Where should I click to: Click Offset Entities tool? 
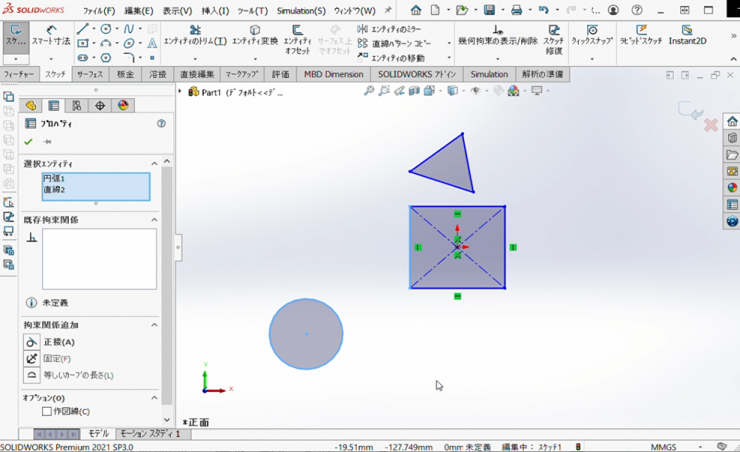pyautogui.click(x=297, y=40)
